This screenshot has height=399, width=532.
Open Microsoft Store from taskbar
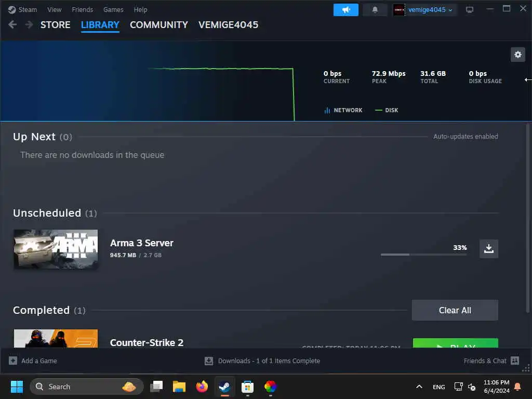click(x=247, y=387)
